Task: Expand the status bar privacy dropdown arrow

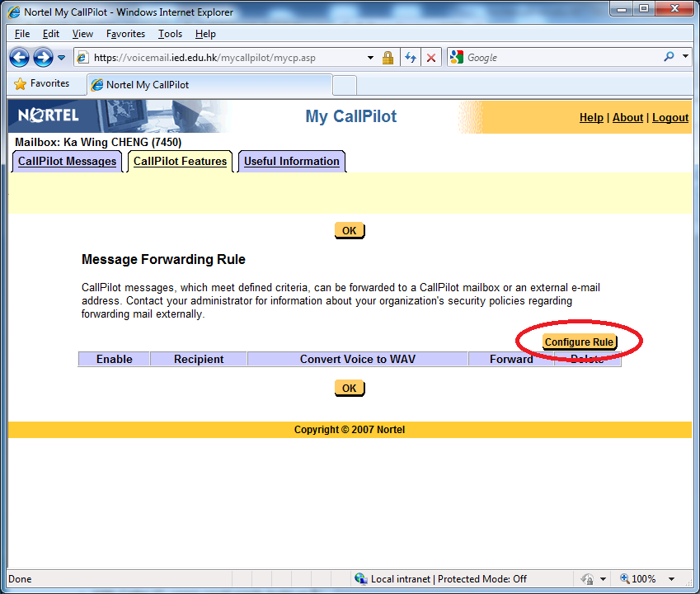Action: [604, 579]
